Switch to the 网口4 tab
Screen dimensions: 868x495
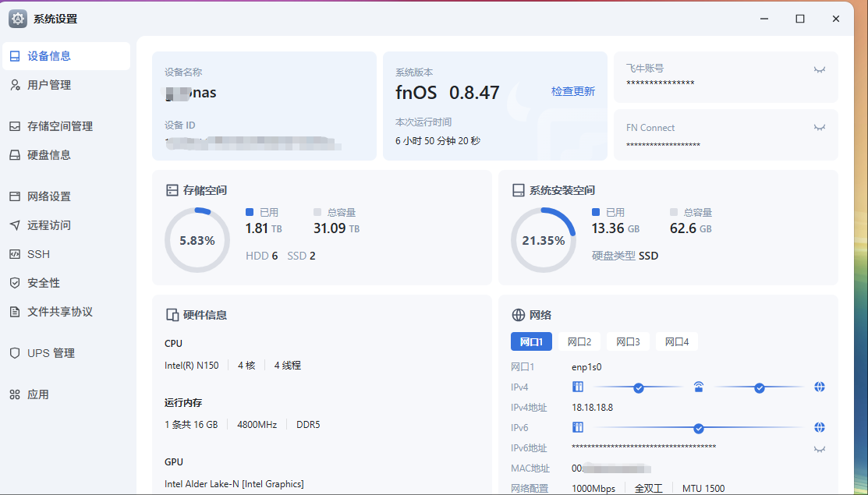click(x=677, y=341)
